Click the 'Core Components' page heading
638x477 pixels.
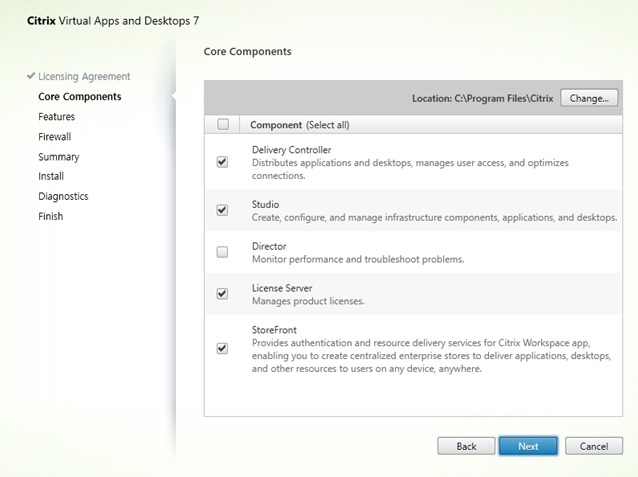(247, 52)
